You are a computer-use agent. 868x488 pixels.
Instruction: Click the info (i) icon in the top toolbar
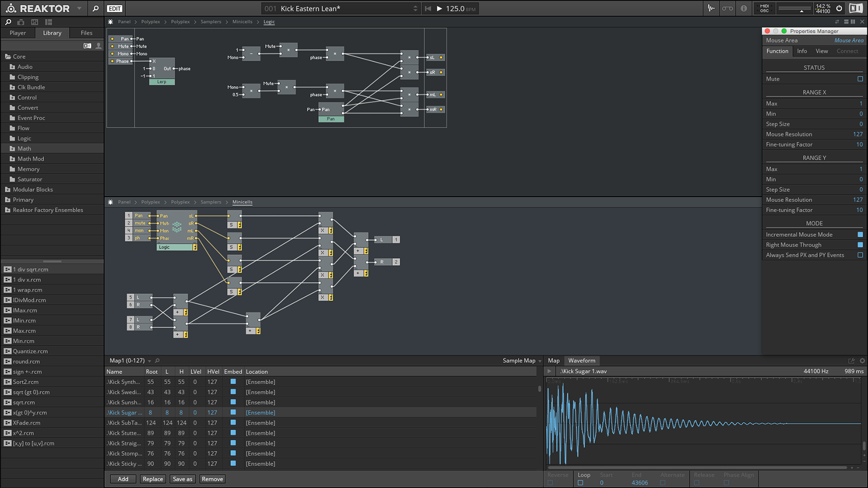click(x=744, y=8)
